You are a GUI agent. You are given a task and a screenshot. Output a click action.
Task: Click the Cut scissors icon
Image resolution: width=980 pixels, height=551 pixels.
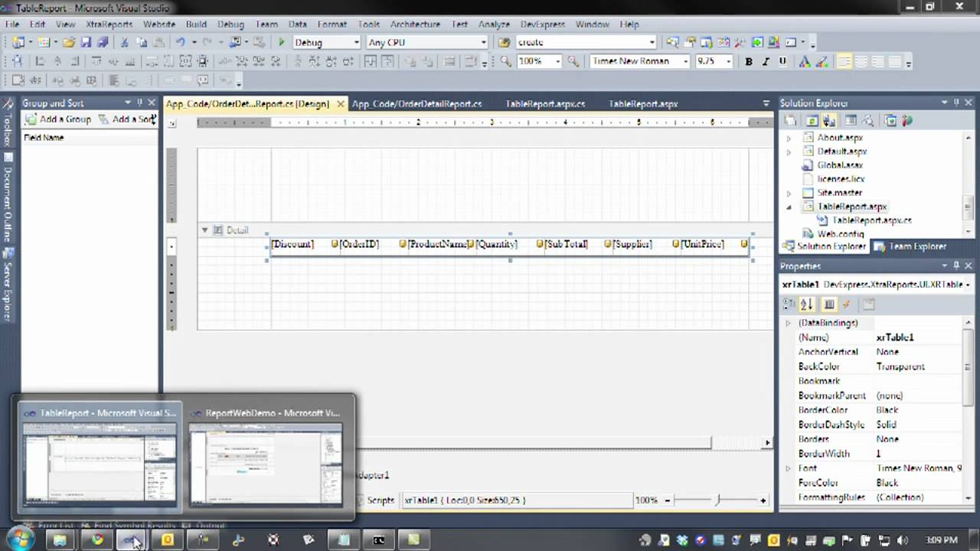pos(123,43)
